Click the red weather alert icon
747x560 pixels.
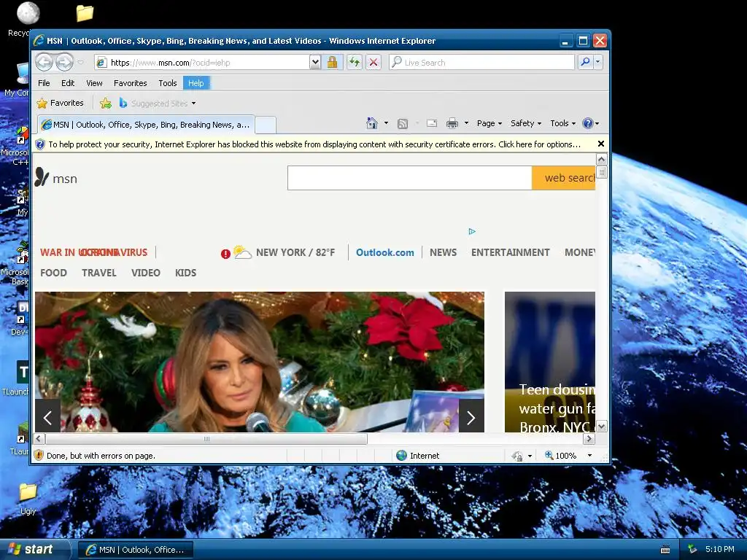pyautogui.click(x=225, y=254)
